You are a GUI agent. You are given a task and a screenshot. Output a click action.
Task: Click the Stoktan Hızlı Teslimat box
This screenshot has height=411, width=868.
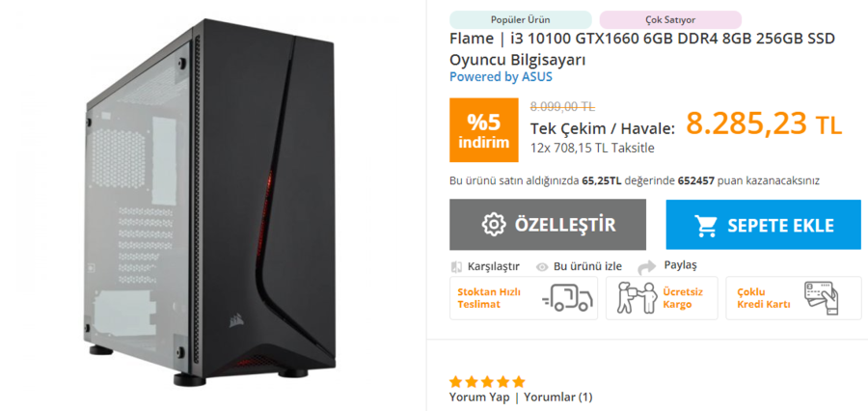click(x=524, y=298)
